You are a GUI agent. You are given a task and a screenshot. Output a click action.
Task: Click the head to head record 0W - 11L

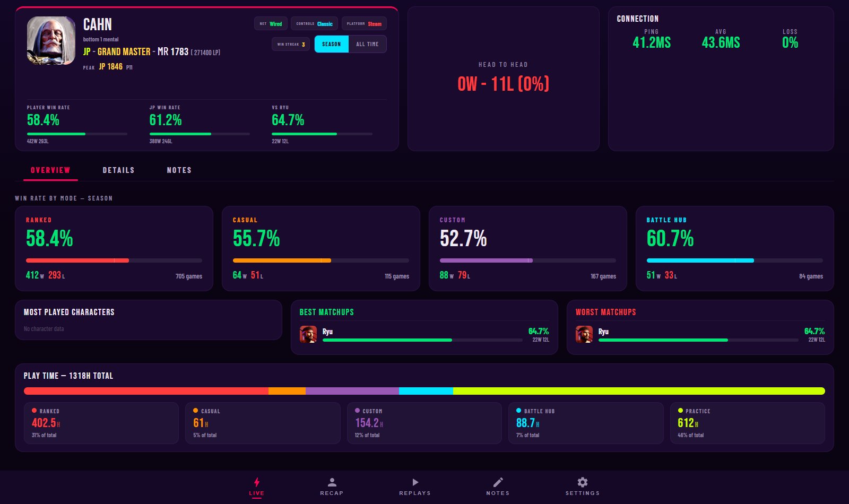pos(504,84)
